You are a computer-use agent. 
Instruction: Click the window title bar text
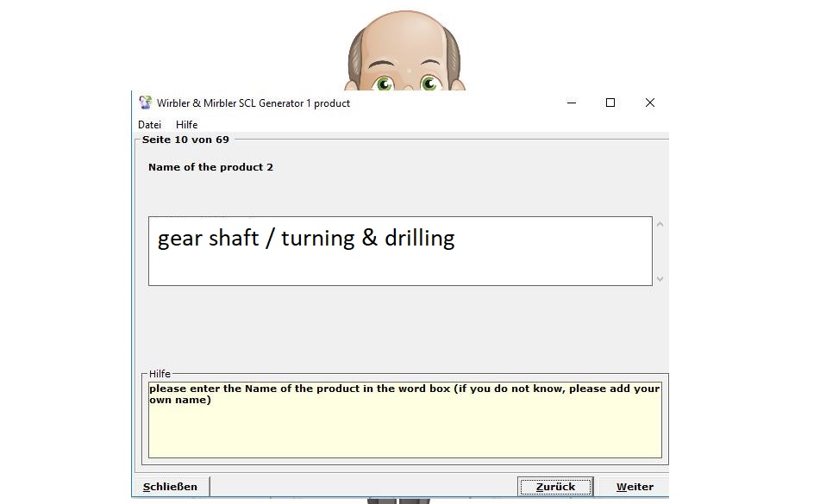(x=253, y=103)
